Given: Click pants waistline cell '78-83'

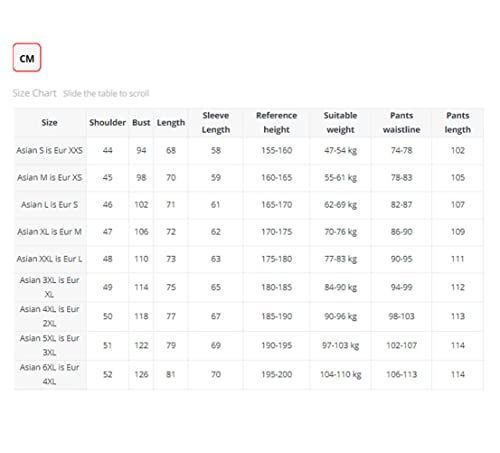Looking at the screenshot, I should [401, 178].
